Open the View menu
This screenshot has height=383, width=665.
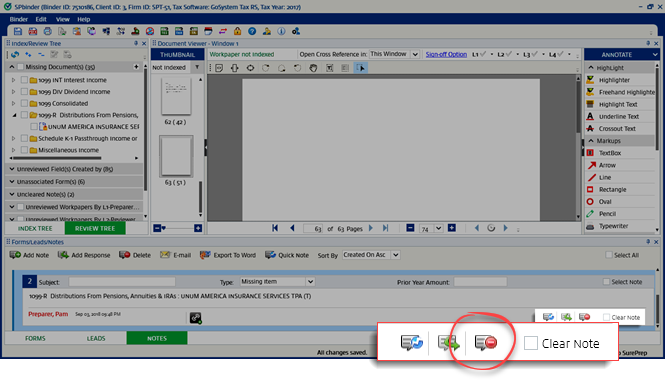tap(63, 19)
